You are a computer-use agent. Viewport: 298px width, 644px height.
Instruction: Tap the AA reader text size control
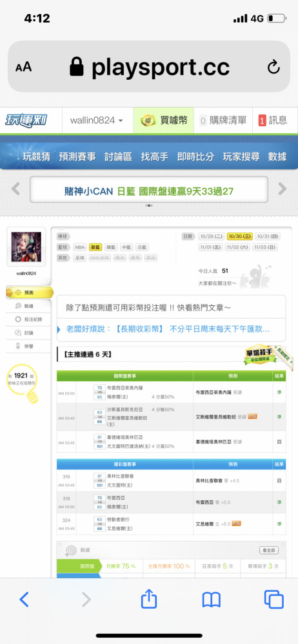pos(23,67)
